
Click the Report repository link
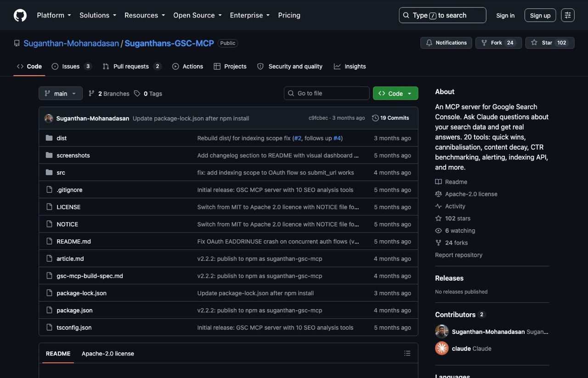point(458,255)
